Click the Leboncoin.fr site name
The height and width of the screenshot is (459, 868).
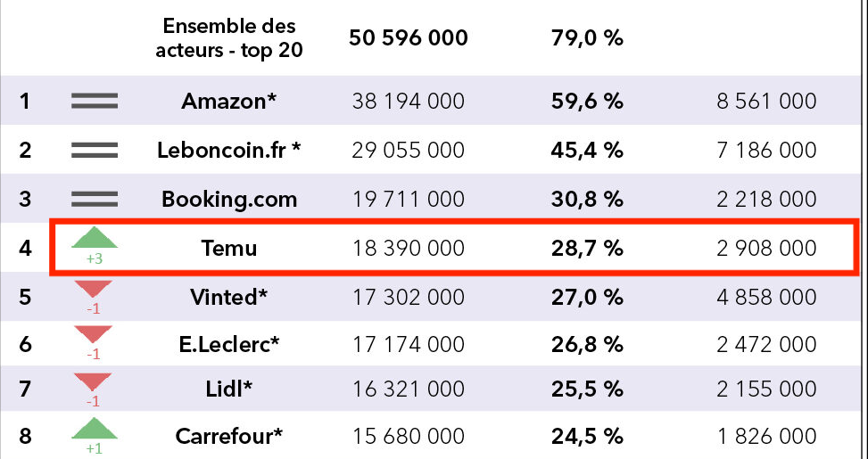[x=229, y=151]
